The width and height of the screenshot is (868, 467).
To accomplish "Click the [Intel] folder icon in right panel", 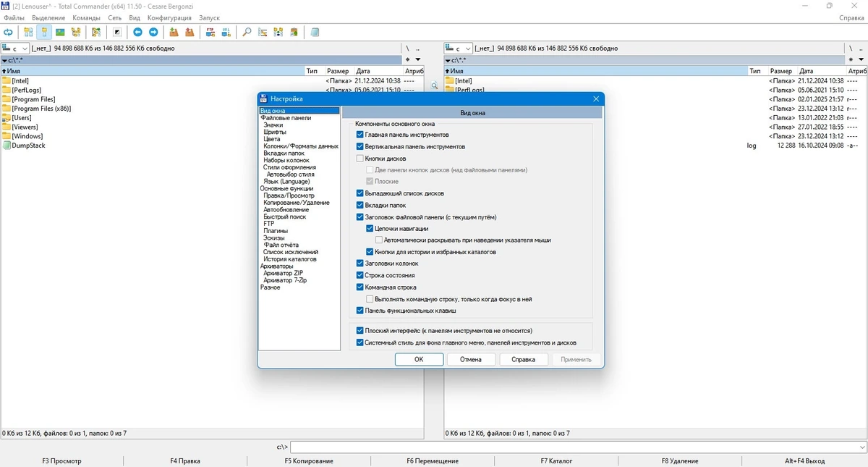I will coord(449,81).
